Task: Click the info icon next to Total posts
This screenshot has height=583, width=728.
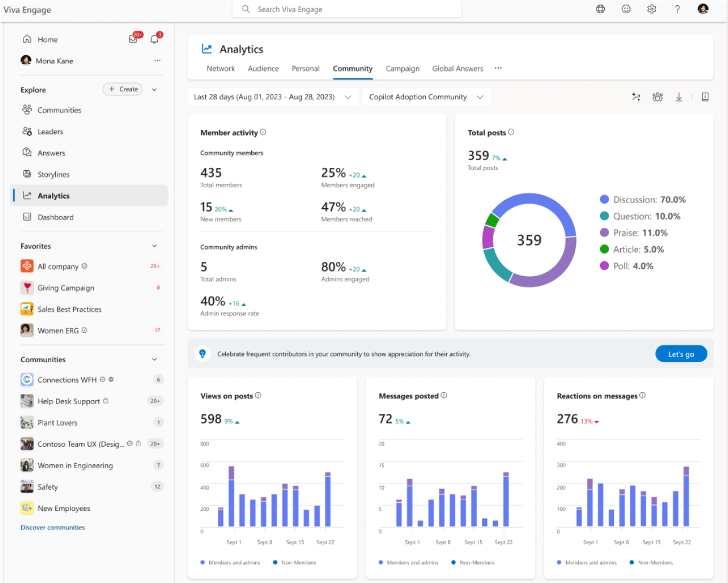Action: coord(511,132)
